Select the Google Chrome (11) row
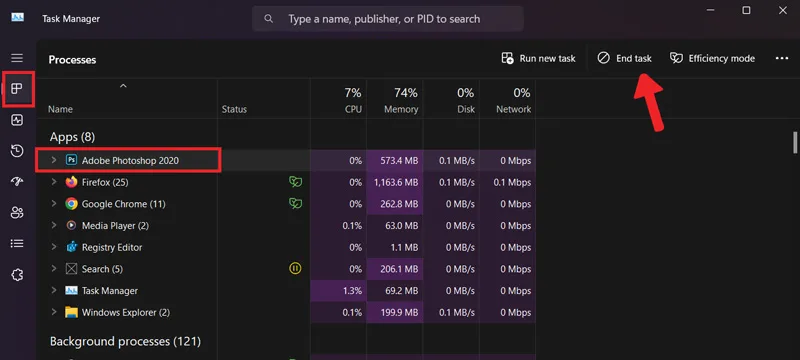This screenshot has height=360, width=800. pos(286,203)
